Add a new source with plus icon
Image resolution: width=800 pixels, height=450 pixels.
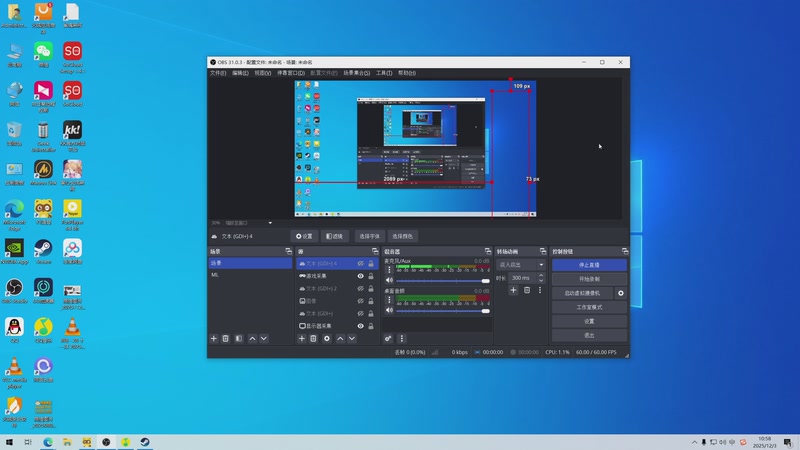click(302, 338)
